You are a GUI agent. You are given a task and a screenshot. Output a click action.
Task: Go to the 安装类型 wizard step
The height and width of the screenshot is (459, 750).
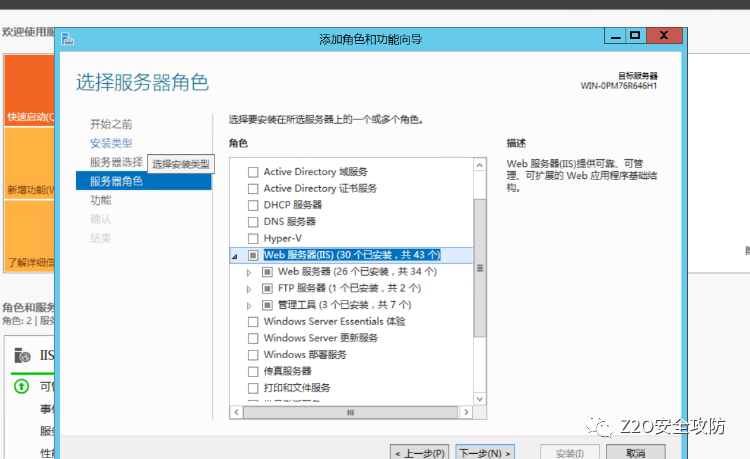(111, 143)
